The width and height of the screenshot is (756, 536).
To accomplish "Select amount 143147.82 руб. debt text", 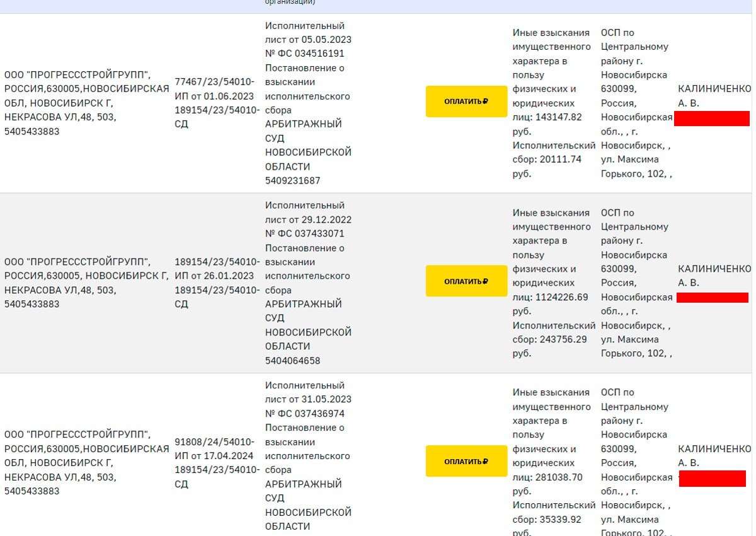I will tap(552, 82).
